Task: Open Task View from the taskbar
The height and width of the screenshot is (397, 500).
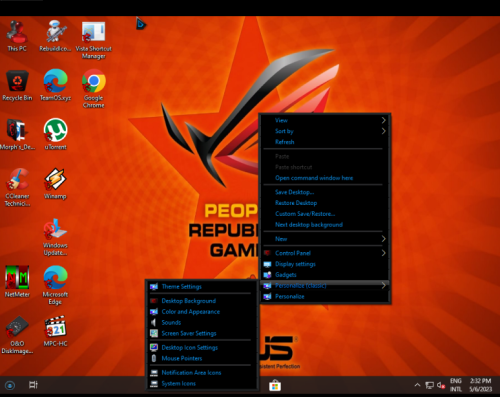Action: point(33,385)
